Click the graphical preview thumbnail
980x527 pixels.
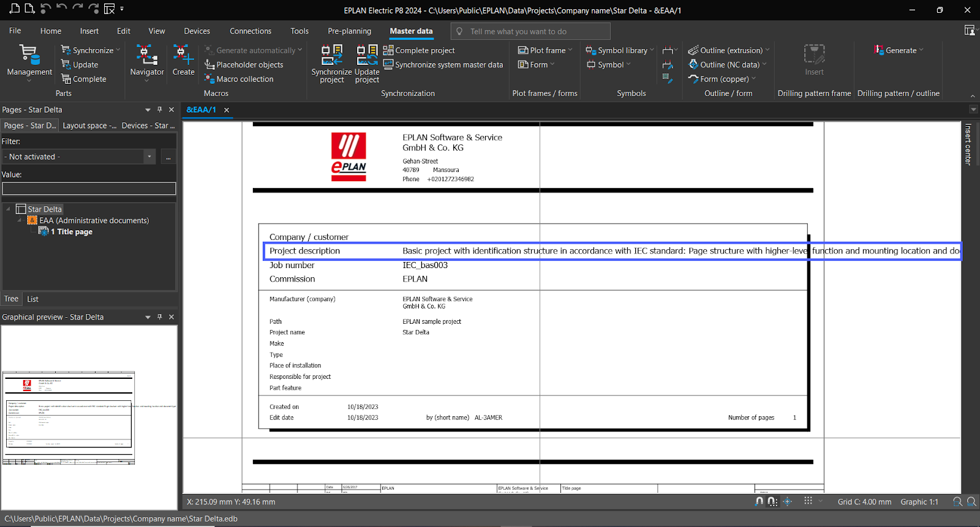69,418
